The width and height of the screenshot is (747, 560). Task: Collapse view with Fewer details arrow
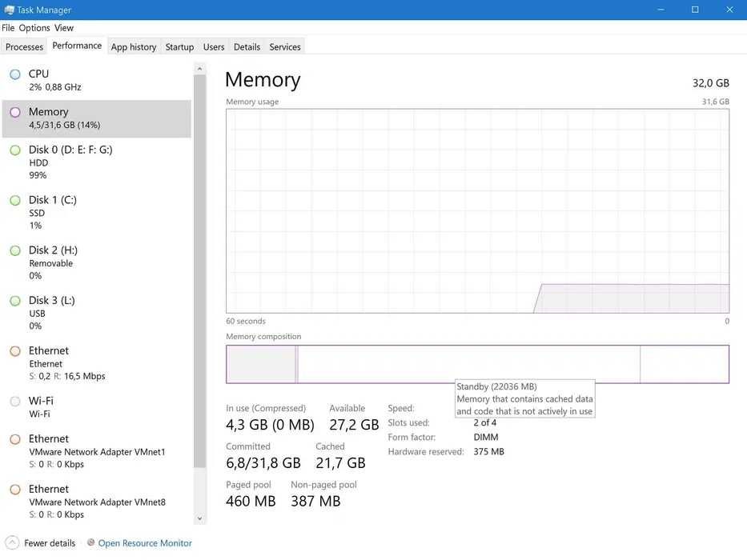(x=13, y=543)
